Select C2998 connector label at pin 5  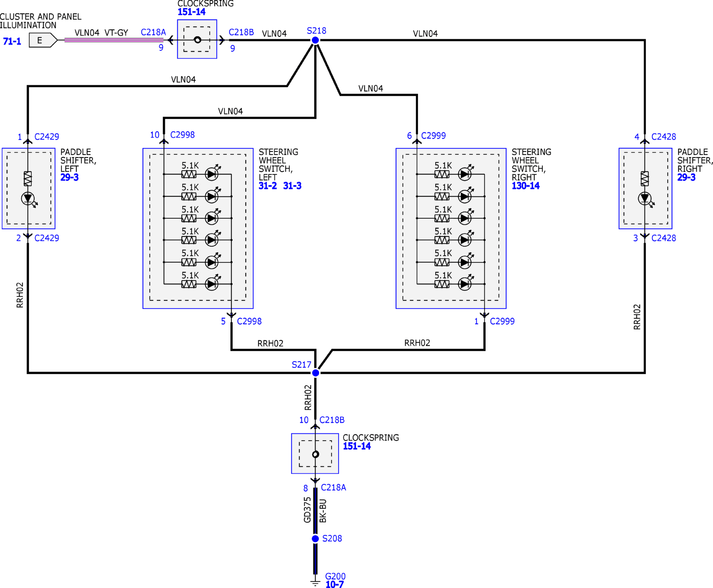point(249,321)
